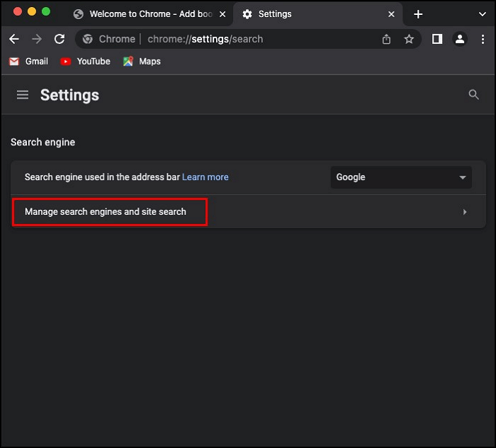The width and height of the screenshot is (496, 448).
Task: Close the Welcome to Chrome tab
Action: [222, 14]
